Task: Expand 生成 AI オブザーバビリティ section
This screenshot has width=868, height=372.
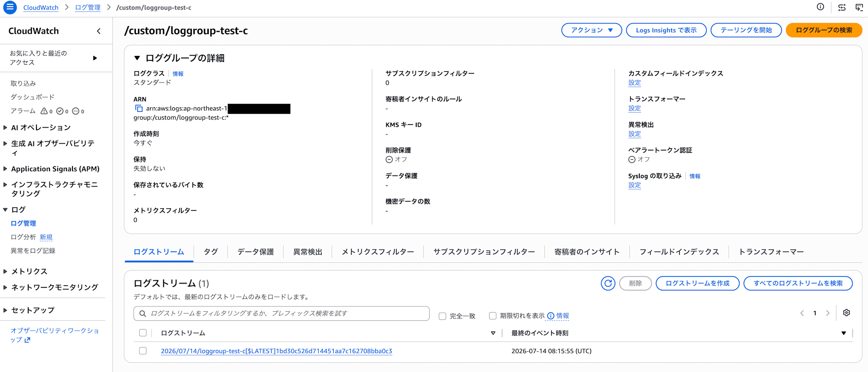Action: coord(5,143)
